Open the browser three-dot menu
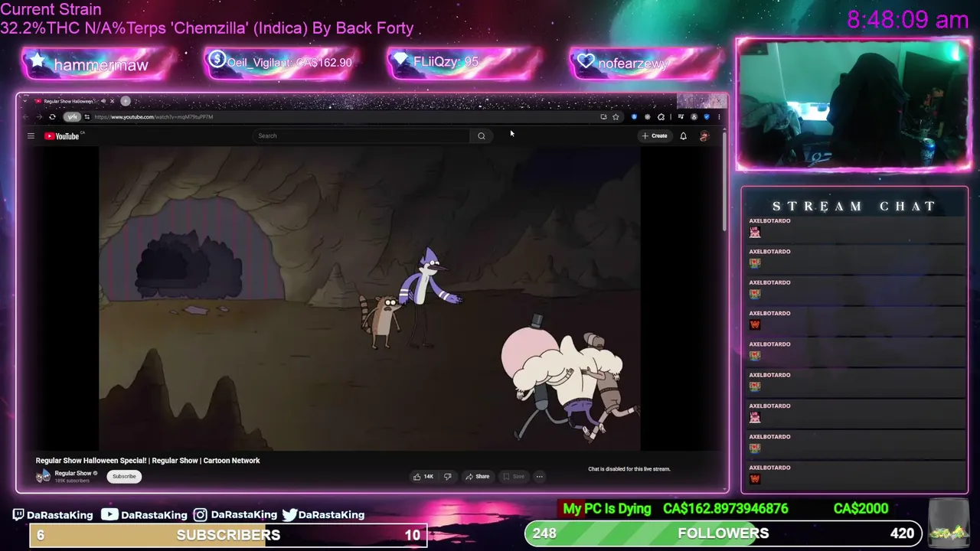The height and width of the screenshot is (551, 980). click(718, 117)
